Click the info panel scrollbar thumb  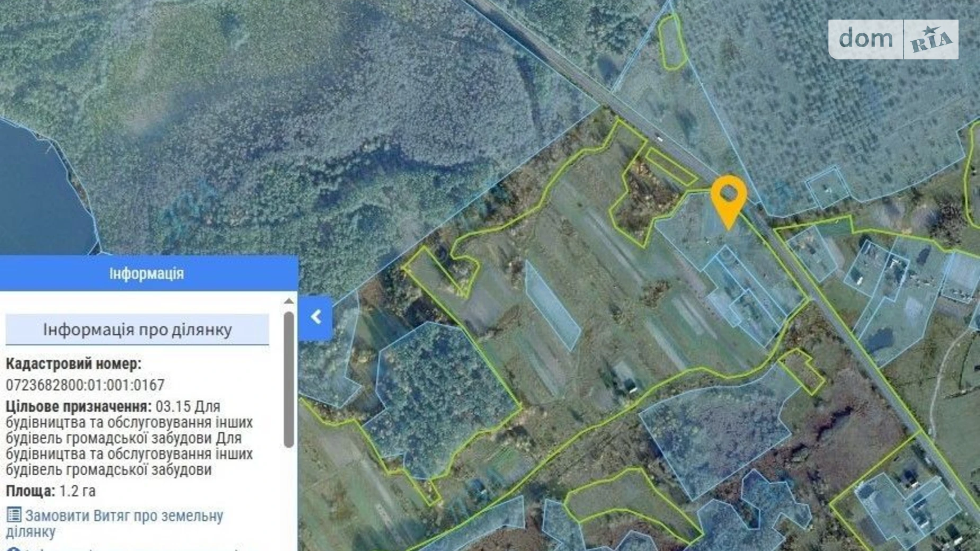288,379
